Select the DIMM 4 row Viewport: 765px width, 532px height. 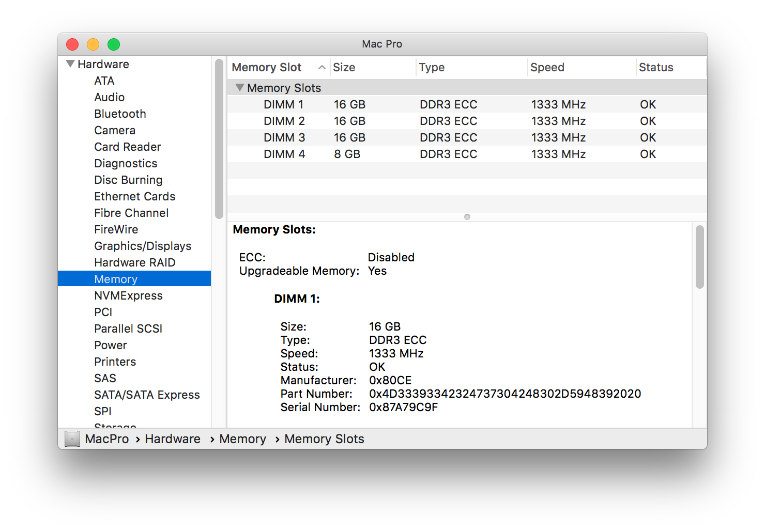(x=467, y=154)
